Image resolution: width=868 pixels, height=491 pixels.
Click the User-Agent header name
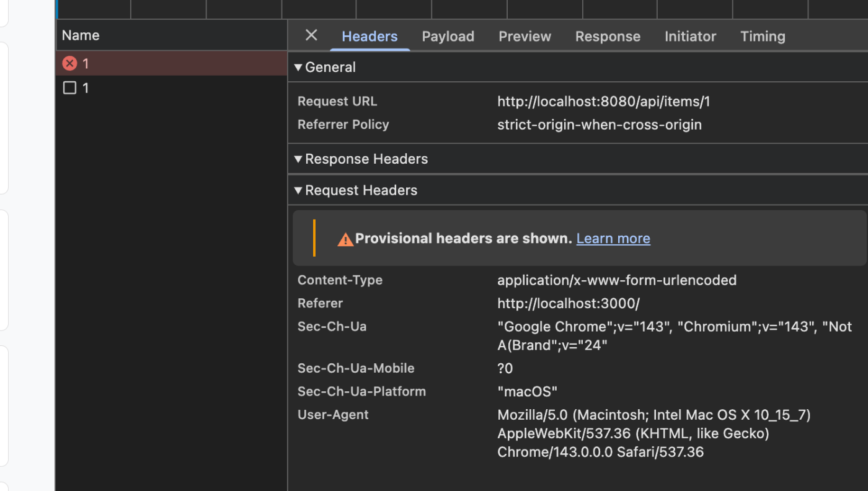pos(333,415)
